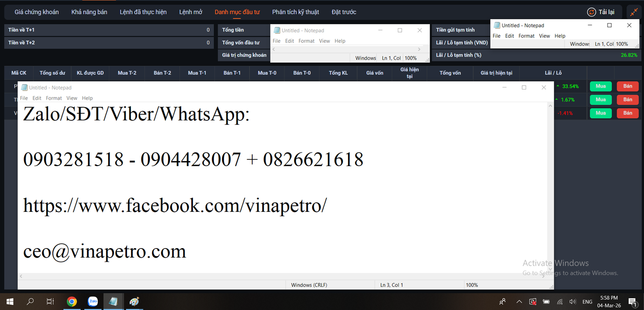644x310 pixels.
Task: Launch Google Chrome from the taskbar
Action: (72, 301)
